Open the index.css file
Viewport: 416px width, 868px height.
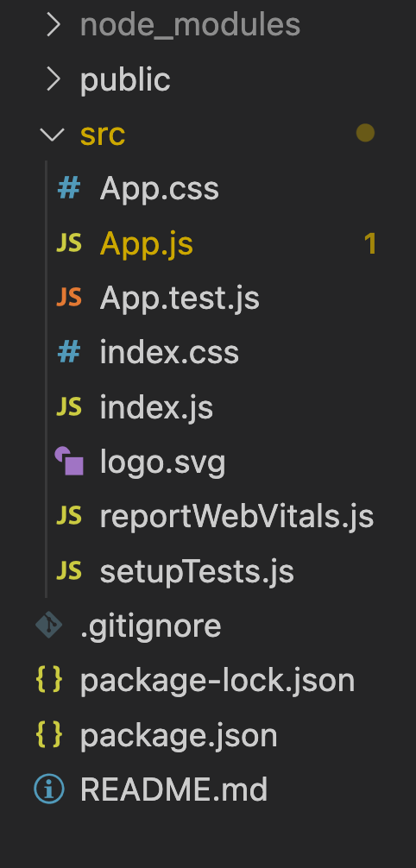[x=169, y=353]
